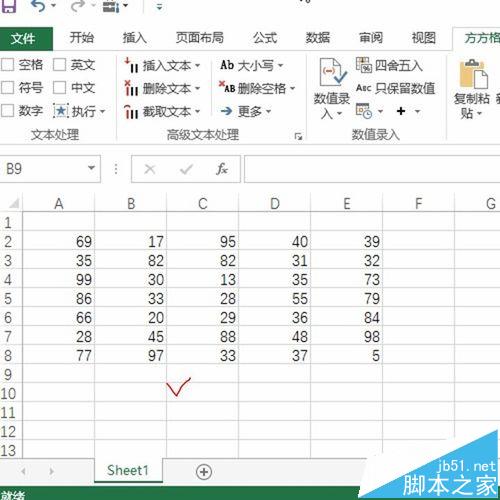Expand the 截取文本 dropdown arrow
500x500 pixels.
point(197,112)
